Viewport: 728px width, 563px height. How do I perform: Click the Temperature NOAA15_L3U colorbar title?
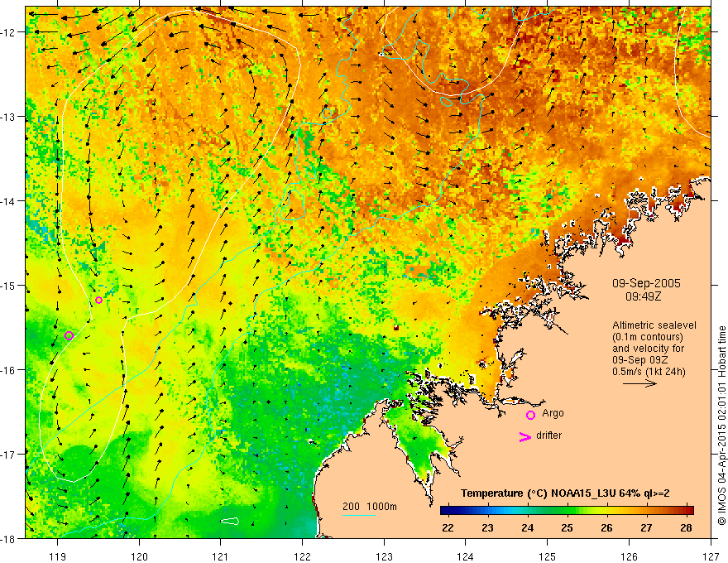point(565,493)
